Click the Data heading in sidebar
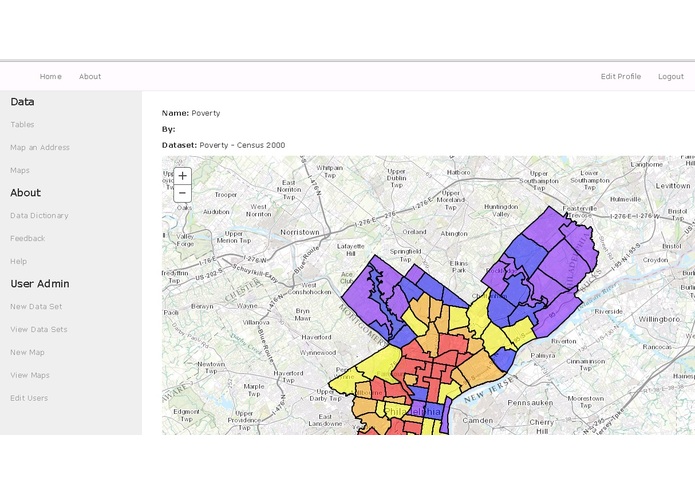This screenshot has width=695, height=494. pos(22,102)
